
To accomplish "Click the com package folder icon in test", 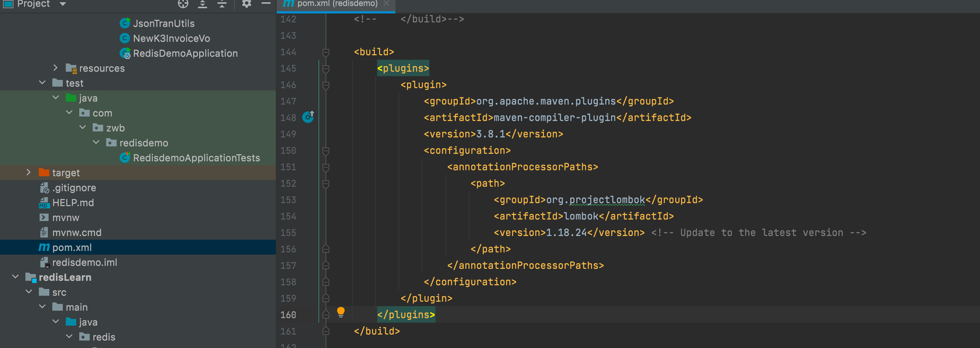I will [x=84, y=113].
